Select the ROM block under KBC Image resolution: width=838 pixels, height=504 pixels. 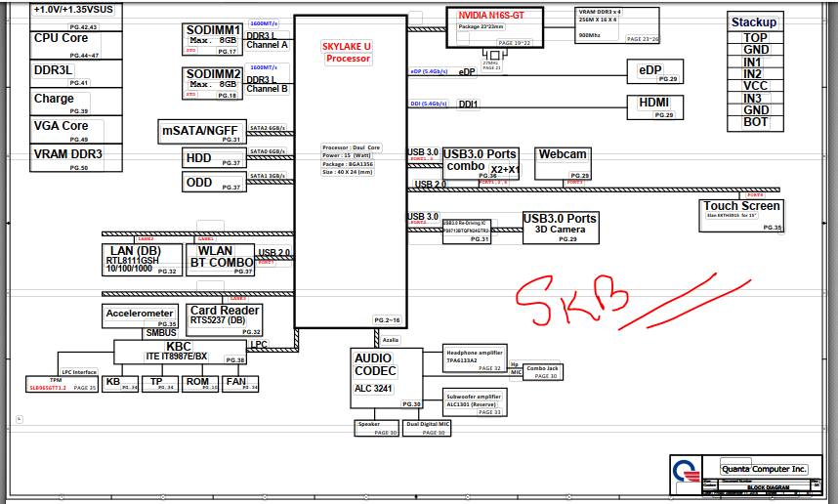coord(200,384)
